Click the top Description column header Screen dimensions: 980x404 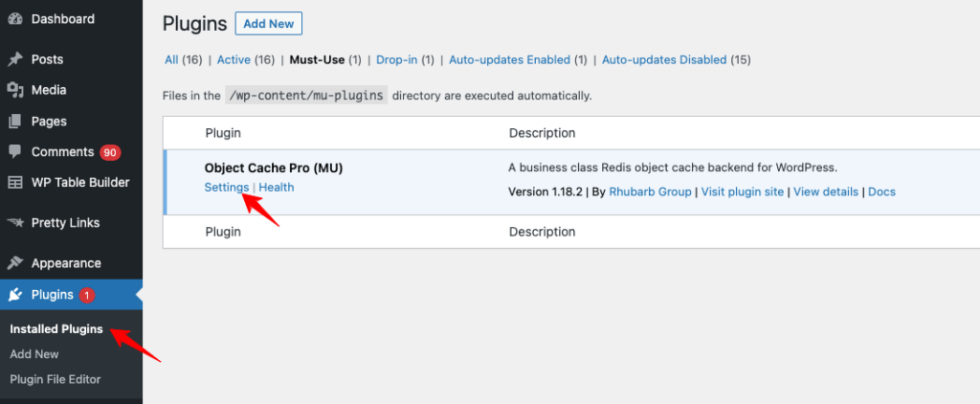[542, 133]
